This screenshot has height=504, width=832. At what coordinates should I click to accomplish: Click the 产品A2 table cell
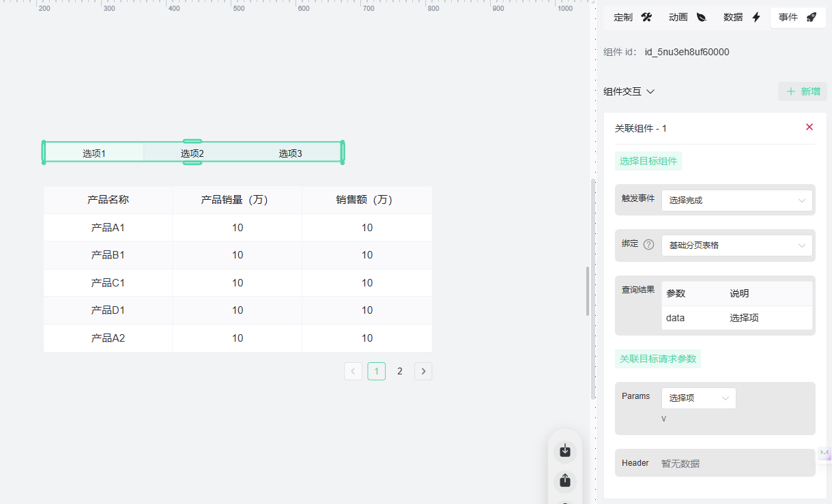108,338
